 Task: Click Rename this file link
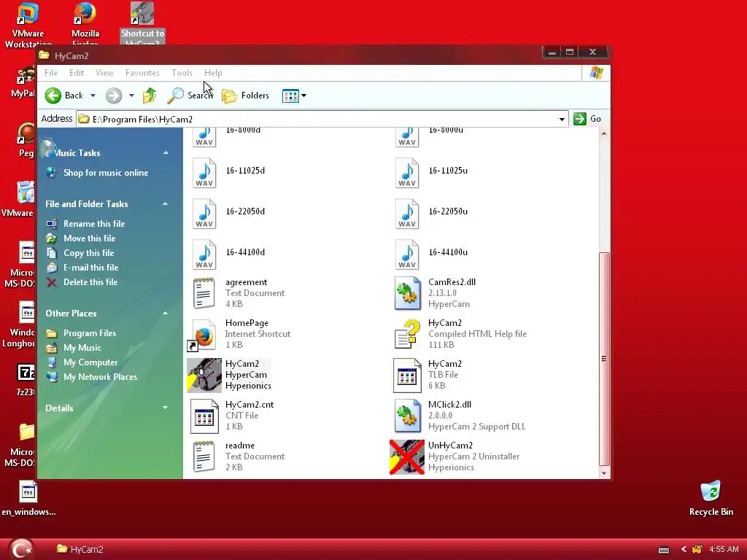pyautogui.click(x=94, y=224)
